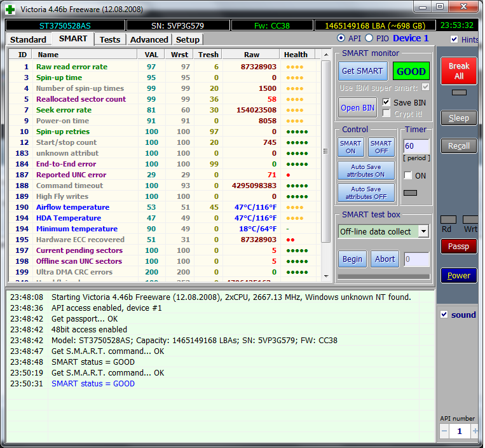The width and height of the screenshot is (485, 448).
Task: Click the ST3750528AS model field
Action: coord(65,25)
